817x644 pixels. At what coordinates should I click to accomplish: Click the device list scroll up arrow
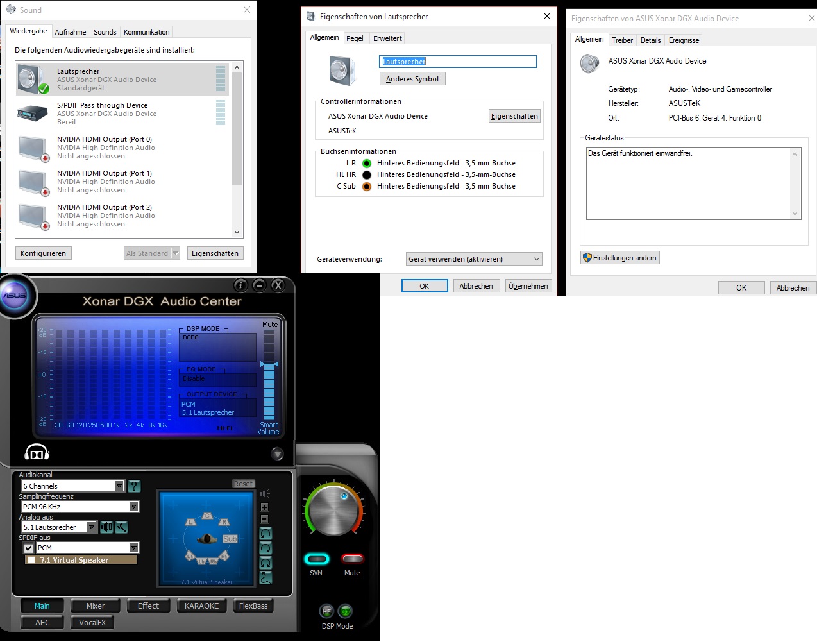237,67
